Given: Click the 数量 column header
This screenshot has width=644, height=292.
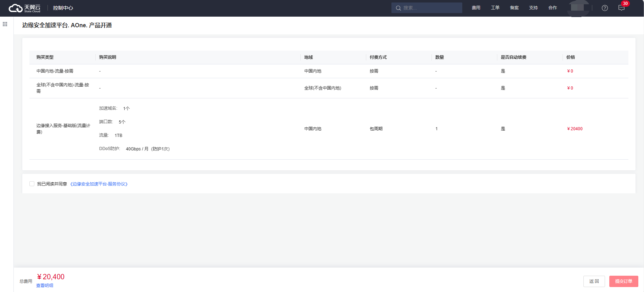Looking at the screenshot, I should [x=440, y=57].
